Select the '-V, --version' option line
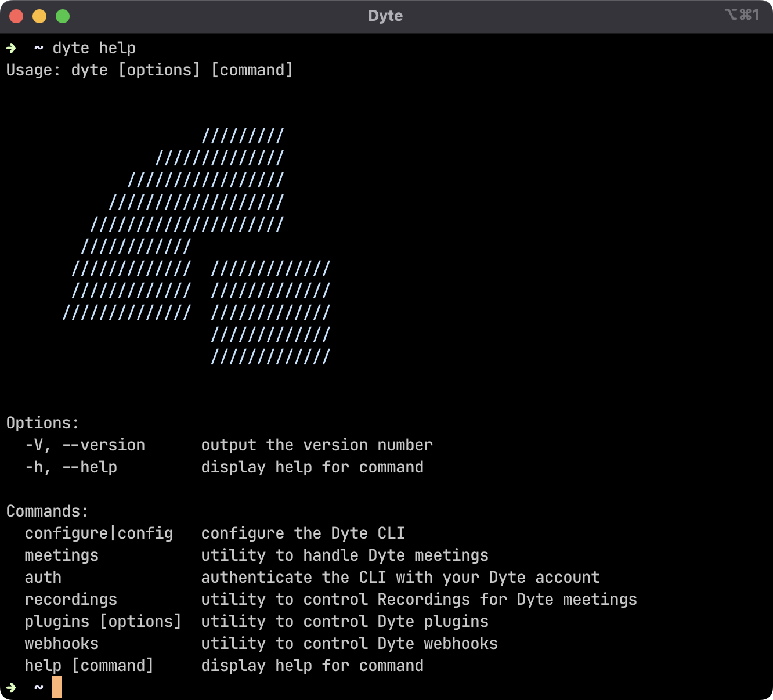The width and height of the screenshot is (773, 700). pos(85,445)
